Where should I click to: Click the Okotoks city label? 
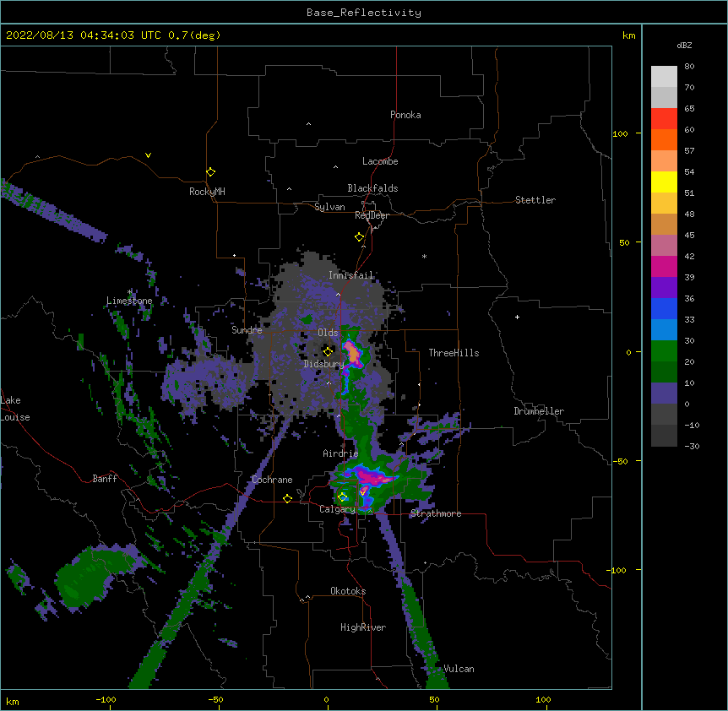coord(348,591)
